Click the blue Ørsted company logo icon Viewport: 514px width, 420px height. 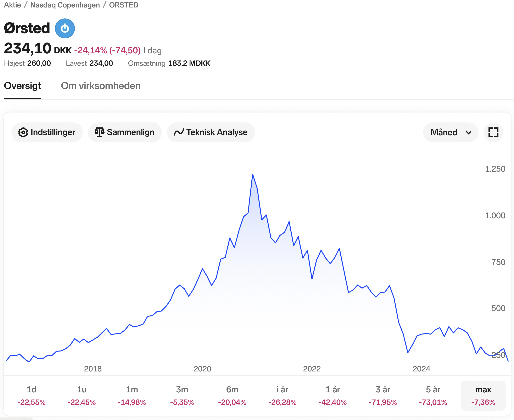tap(65, 29)
